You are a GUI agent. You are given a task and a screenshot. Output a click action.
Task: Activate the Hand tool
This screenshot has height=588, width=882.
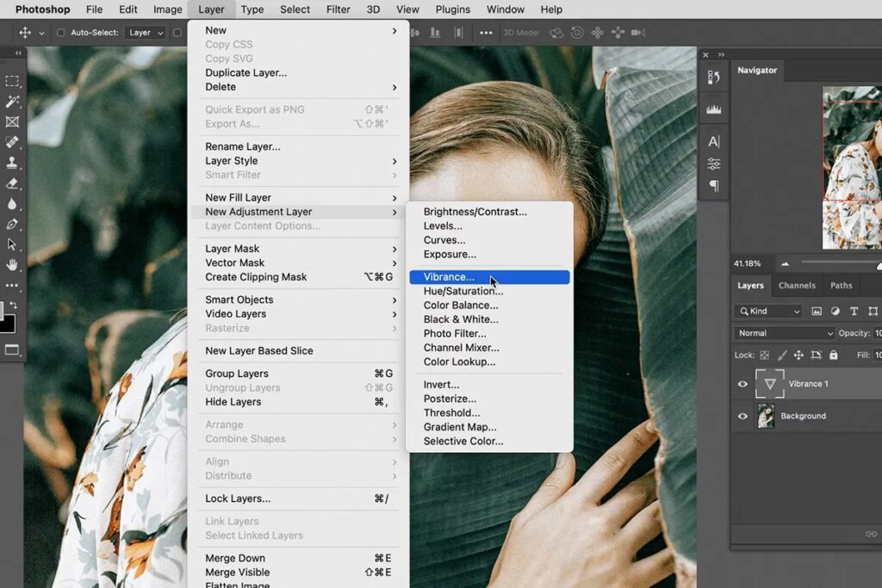[12, 265]
